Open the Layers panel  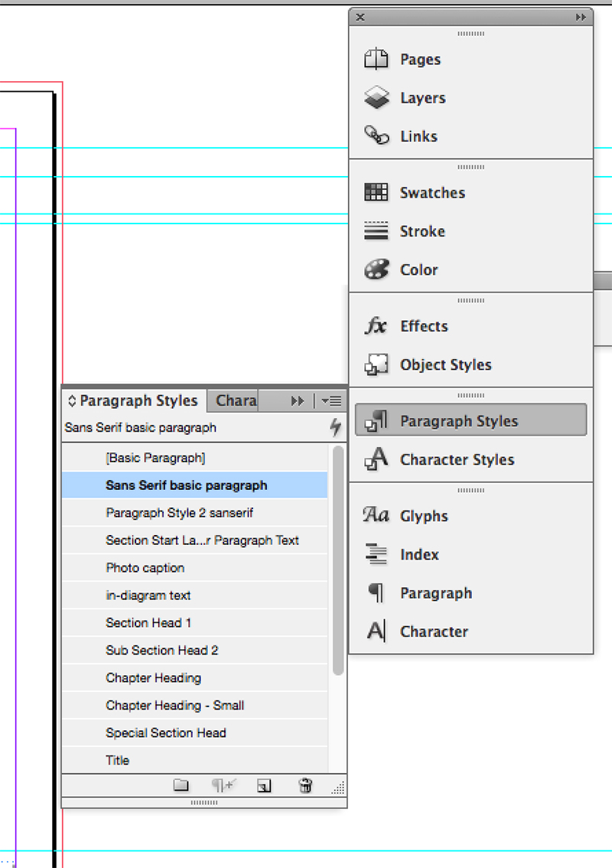[422, 98]
